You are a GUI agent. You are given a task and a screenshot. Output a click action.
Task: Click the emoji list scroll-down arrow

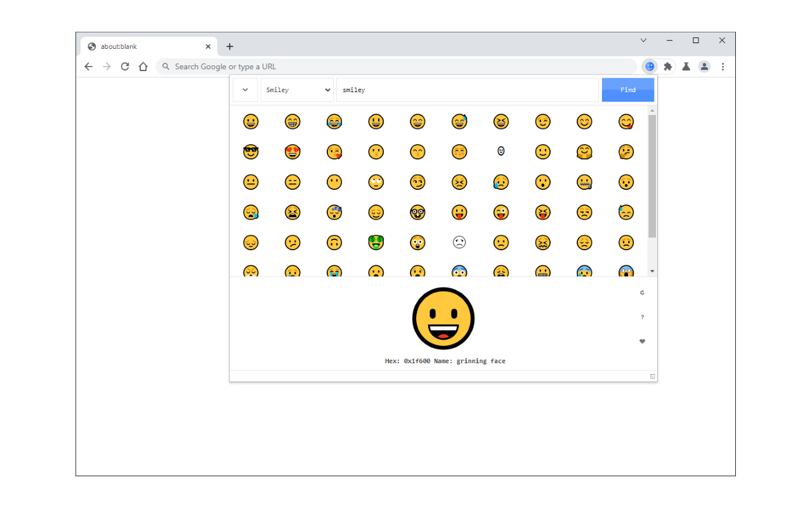point(652,271)
